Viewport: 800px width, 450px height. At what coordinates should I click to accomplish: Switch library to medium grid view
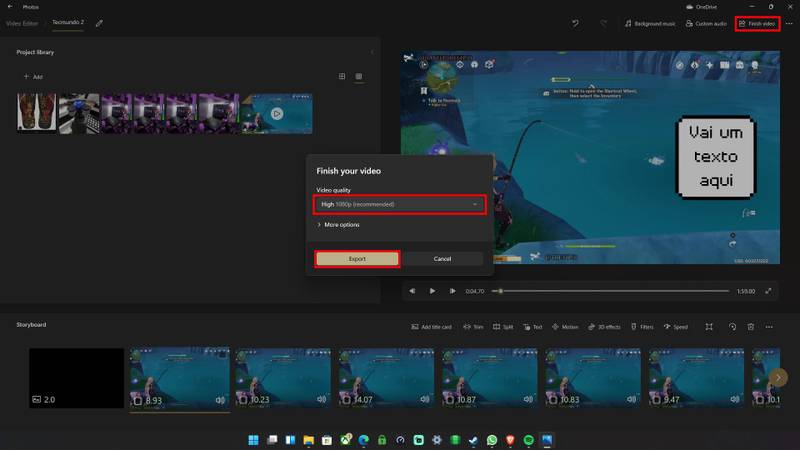tap(342, 76)
